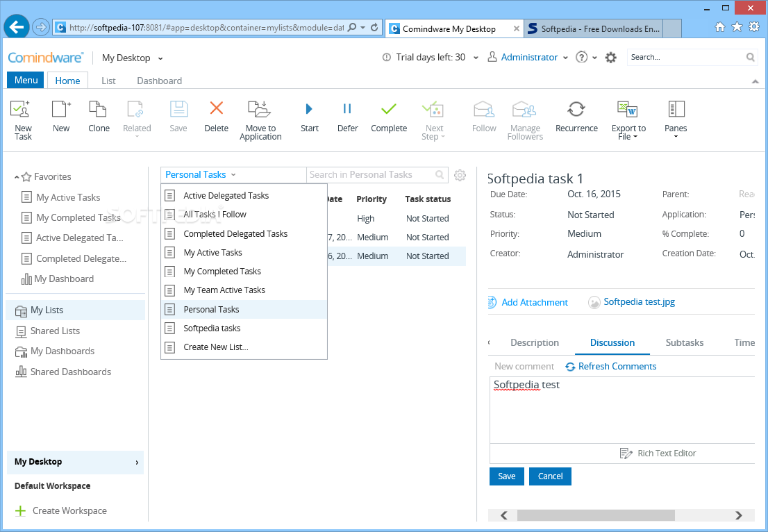Click the Recurrence icon
This screenshot has height=532, width=768.
click(576, 109)
